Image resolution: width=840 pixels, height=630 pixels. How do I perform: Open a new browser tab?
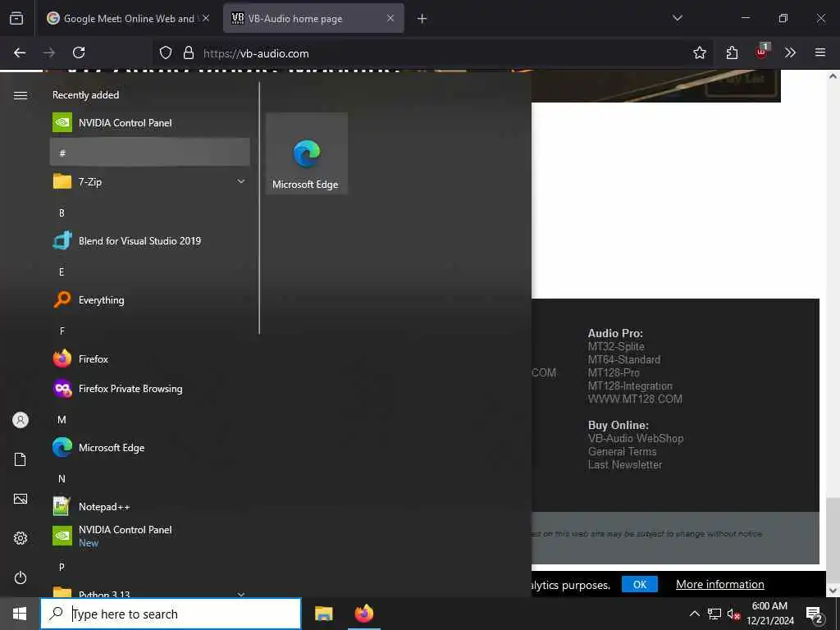422,19
